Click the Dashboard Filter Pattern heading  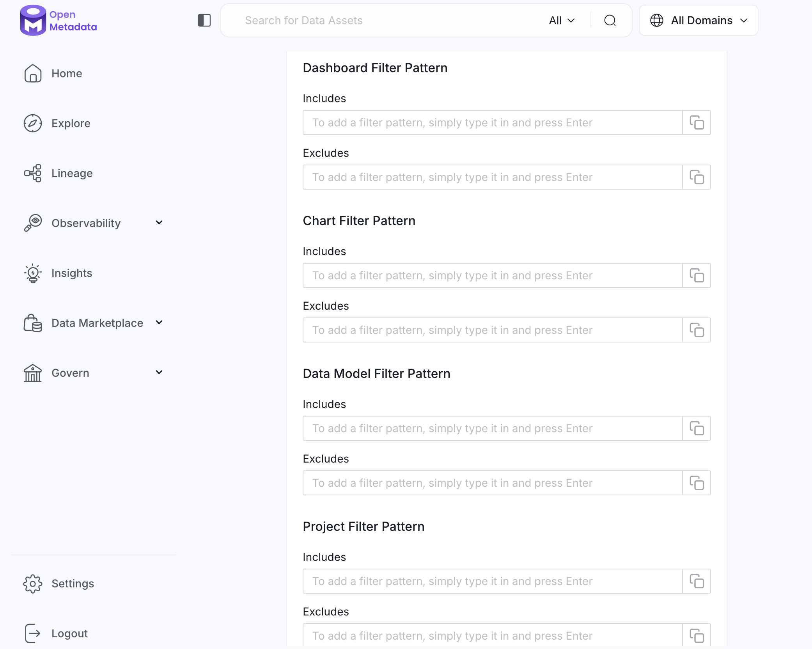pos(375,68)
